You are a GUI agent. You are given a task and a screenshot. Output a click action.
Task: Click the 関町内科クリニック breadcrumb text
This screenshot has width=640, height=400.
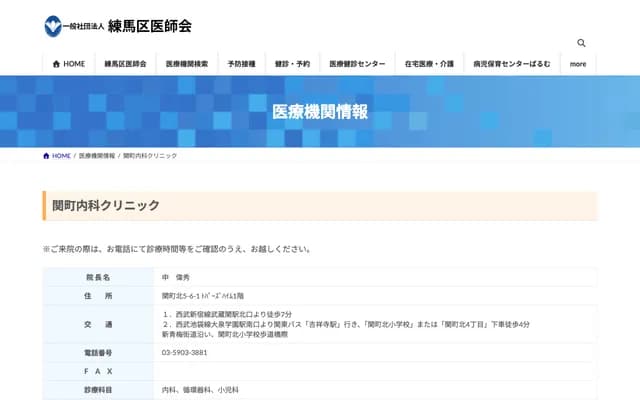pos(150,156)
